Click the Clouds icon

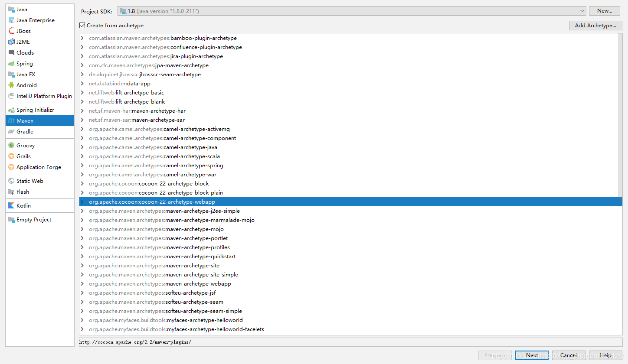click(11, 52)
